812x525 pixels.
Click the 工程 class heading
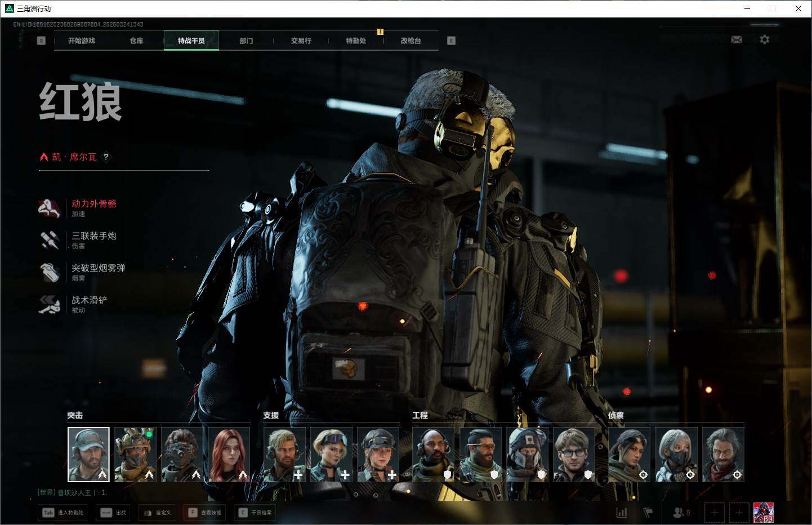[x=420, y=416]
